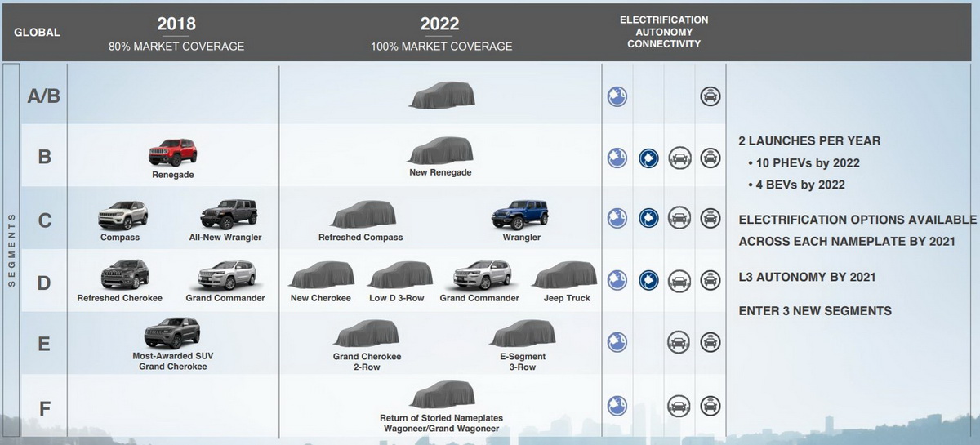Select the covered vehicle in the A/B segment

coord(442,96)
